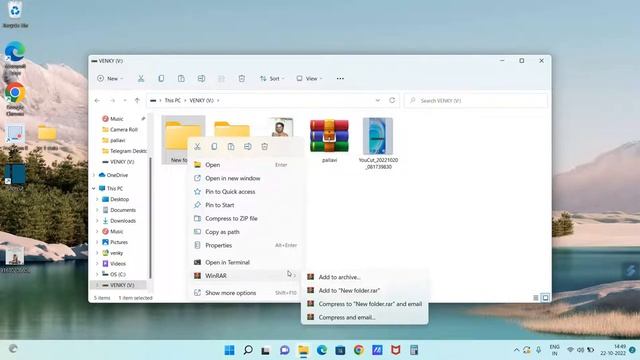The width and height of the screenshot is (640, 360).
Task: Click the Cut icon in context menu
Action: click(x=197, y=147)
